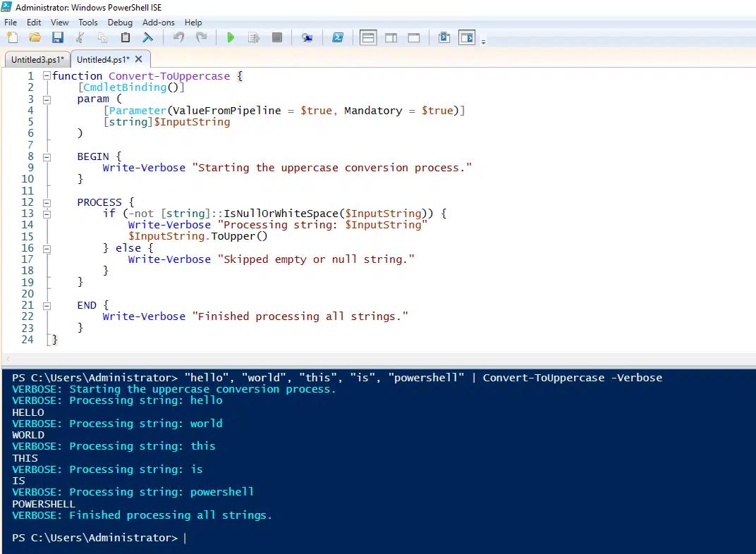
Task: Show the Command window icon in toolbar
Action: tap(444, 37)
